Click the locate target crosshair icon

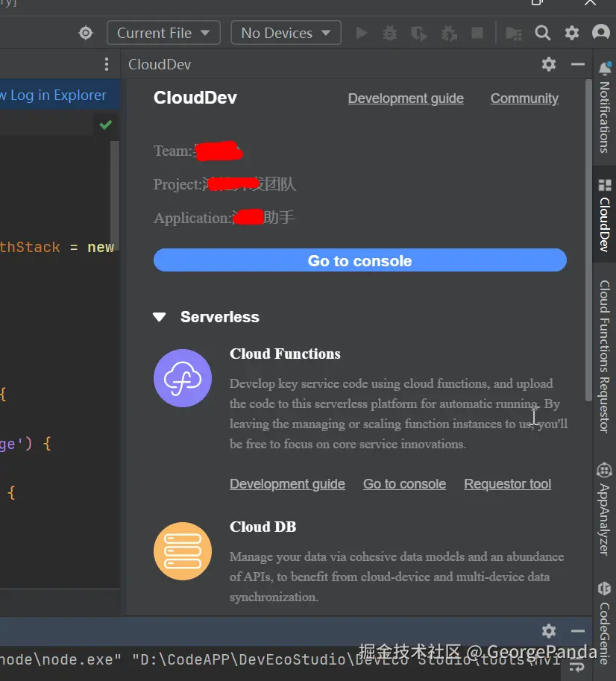[86, 33]
